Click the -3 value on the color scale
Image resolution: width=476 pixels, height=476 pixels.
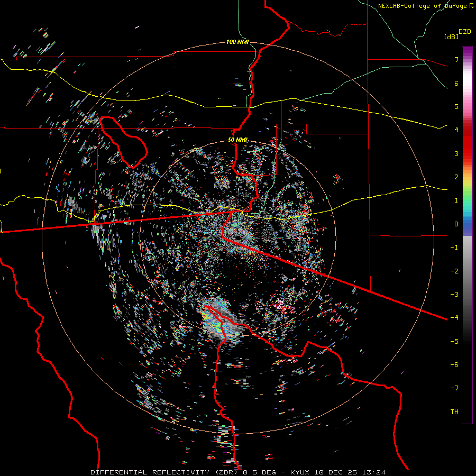(454, 295)
